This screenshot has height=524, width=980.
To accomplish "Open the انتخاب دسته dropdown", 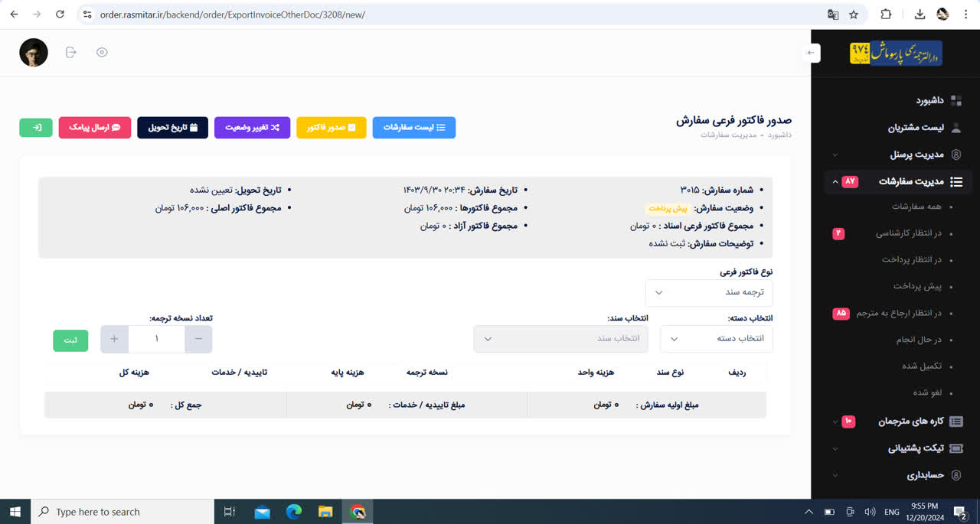I will 717,339.
